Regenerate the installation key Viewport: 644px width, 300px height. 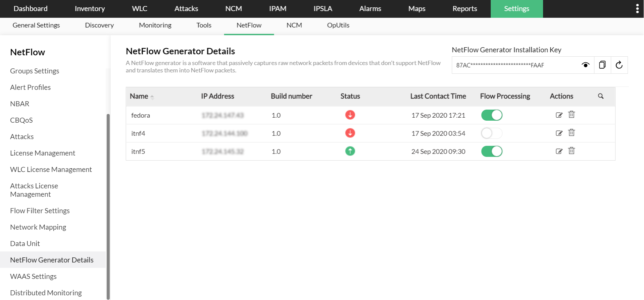(619, 65)
